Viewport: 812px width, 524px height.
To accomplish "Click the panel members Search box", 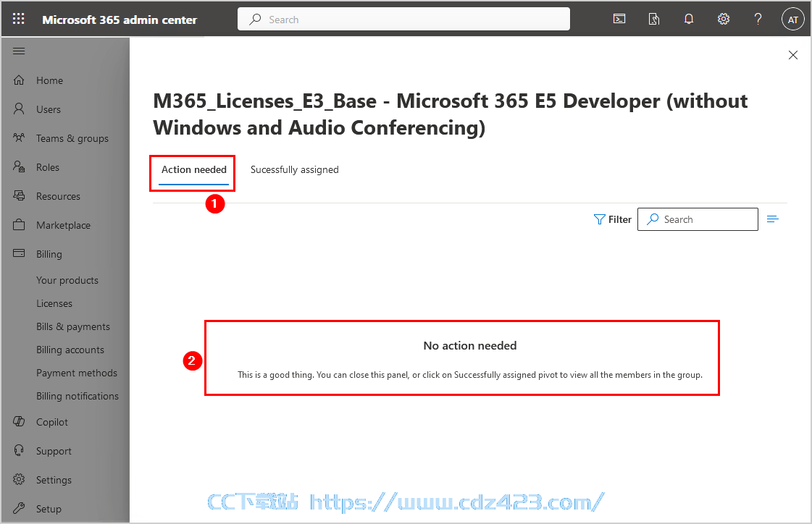I will 698,219.
